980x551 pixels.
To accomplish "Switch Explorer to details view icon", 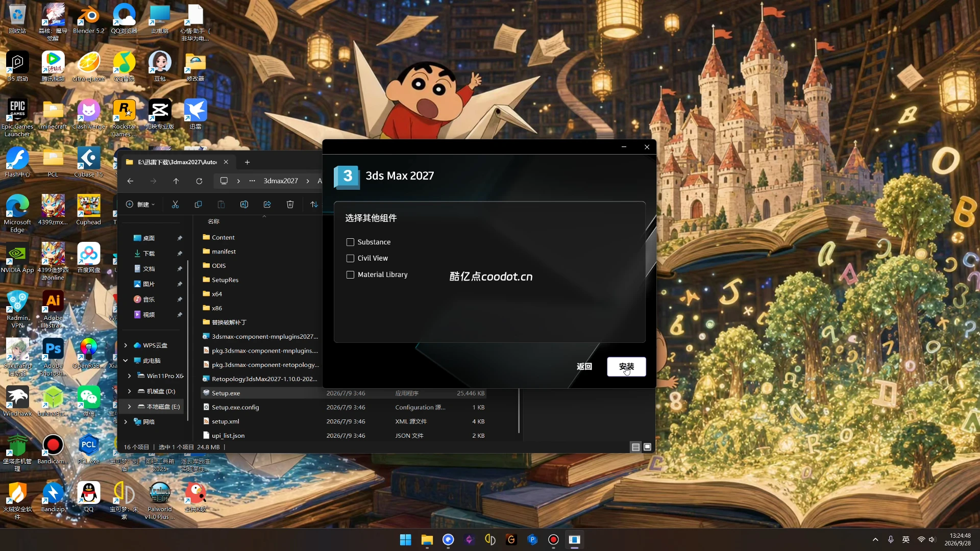I will (x=635, y=447).
